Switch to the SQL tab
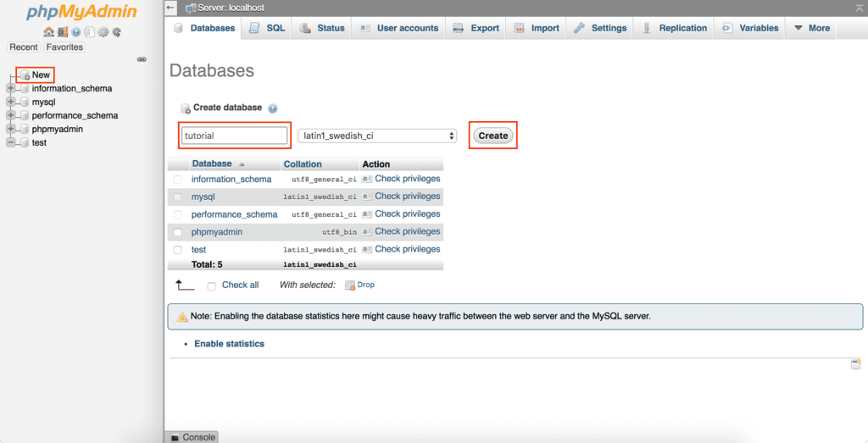The width and height of the screenshot is (868, 443). pyautogui.click(x=267, y=28)
